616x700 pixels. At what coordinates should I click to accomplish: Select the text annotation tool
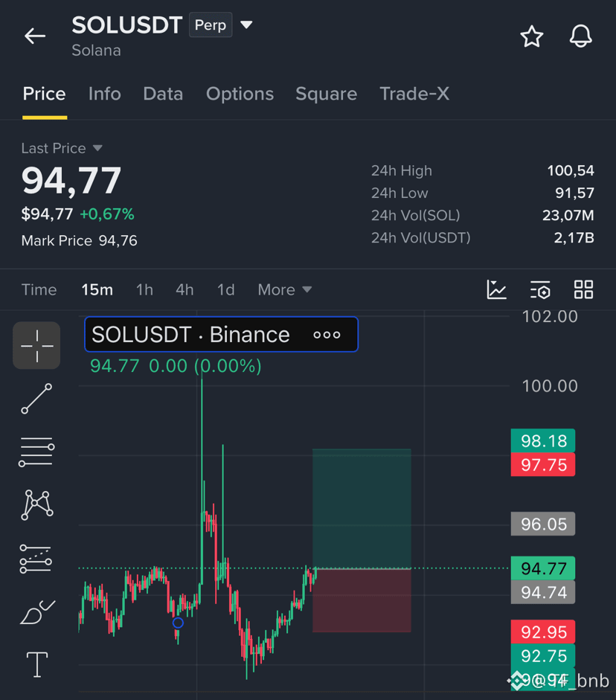(x=37, y=665)
